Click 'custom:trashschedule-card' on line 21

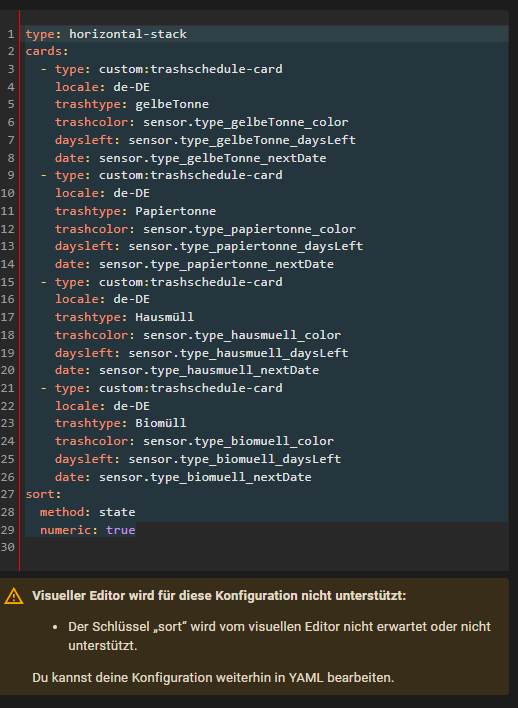(x=191, y=388)
